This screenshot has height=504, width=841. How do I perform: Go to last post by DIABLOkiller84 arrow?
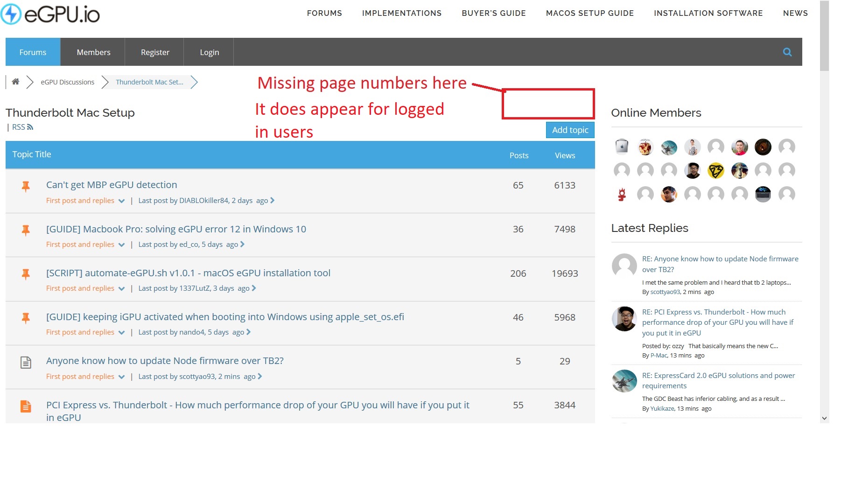click(273, 201)
